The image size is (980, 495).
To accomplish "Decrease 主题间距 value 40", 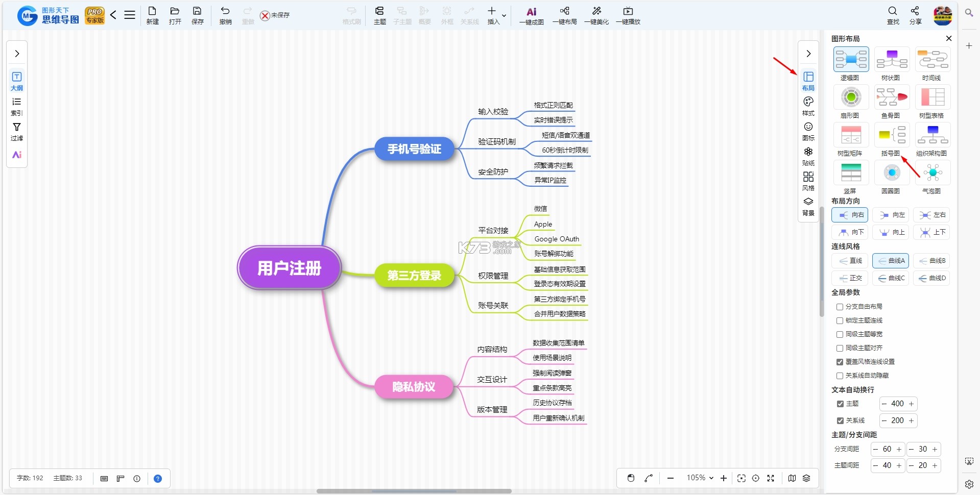I will [875, 465].
